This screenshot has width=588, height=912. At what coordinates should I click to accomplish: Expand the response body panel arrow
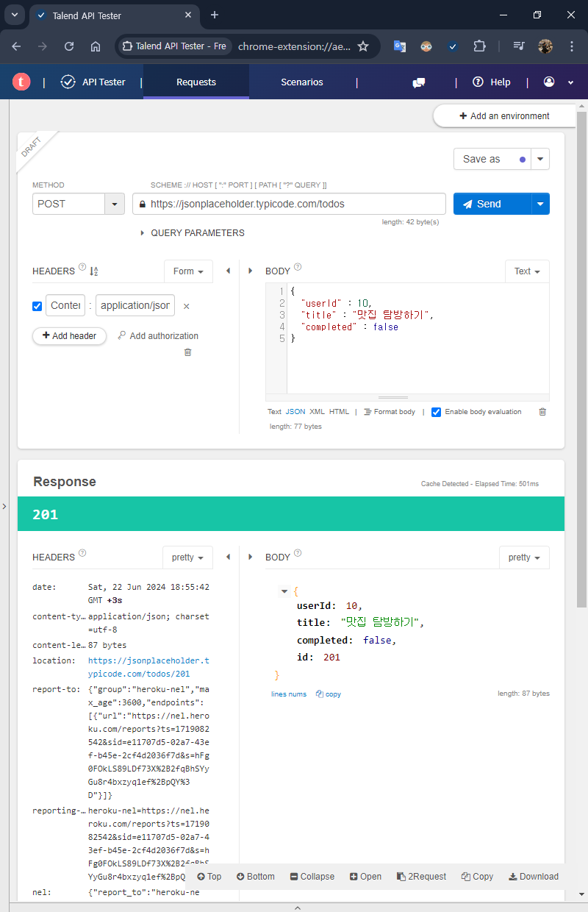point(251,557)
